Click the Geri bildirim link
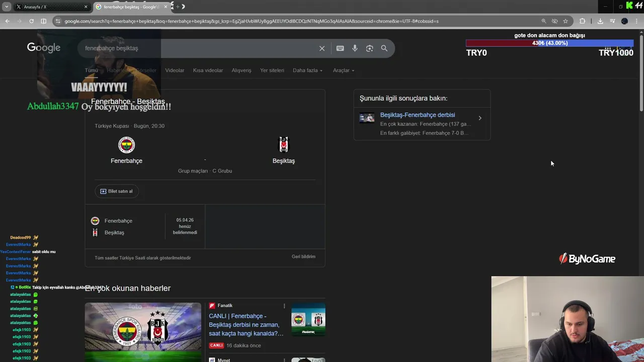 point(303,256)
